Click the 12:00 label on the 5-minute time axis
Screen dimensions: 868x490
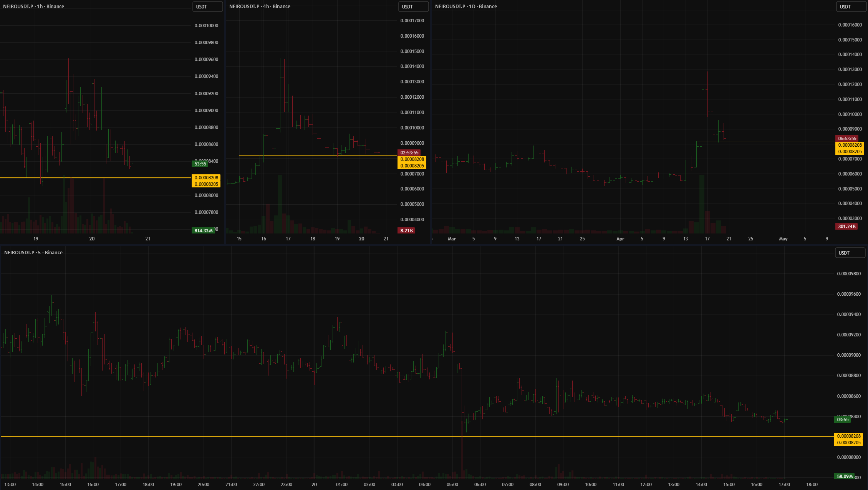tap(646, 485)
